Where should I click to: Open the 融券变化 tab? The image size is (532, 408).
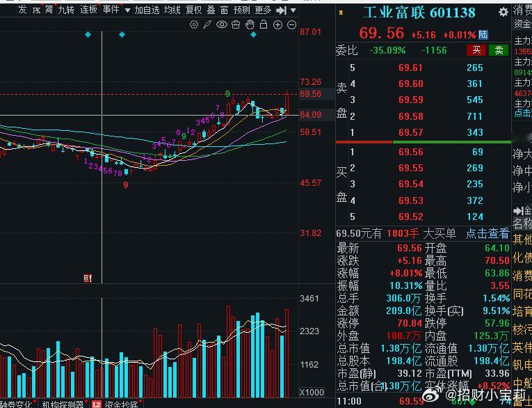[x=16, y=404]
